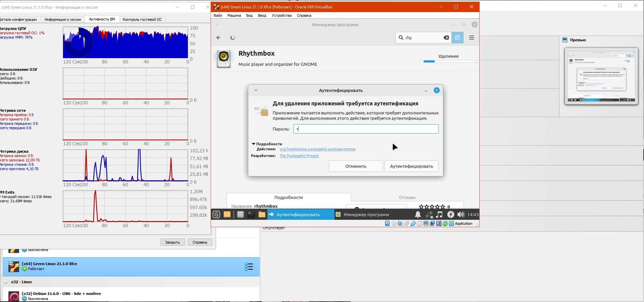Switch to 'Менеджер программ' taskbar window button
Screen dimensions: 644x302
[368, 214]
